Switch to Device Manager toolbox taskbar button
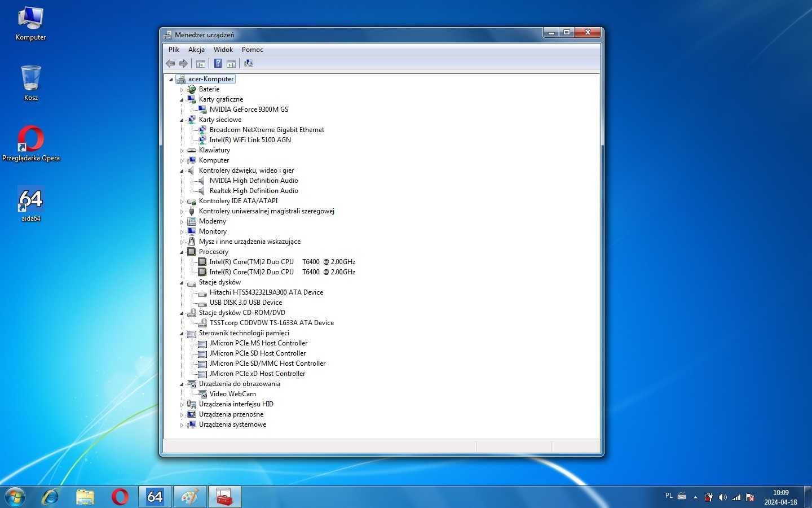The height and width of the screenshot is (508, 812). coord(225,497)
